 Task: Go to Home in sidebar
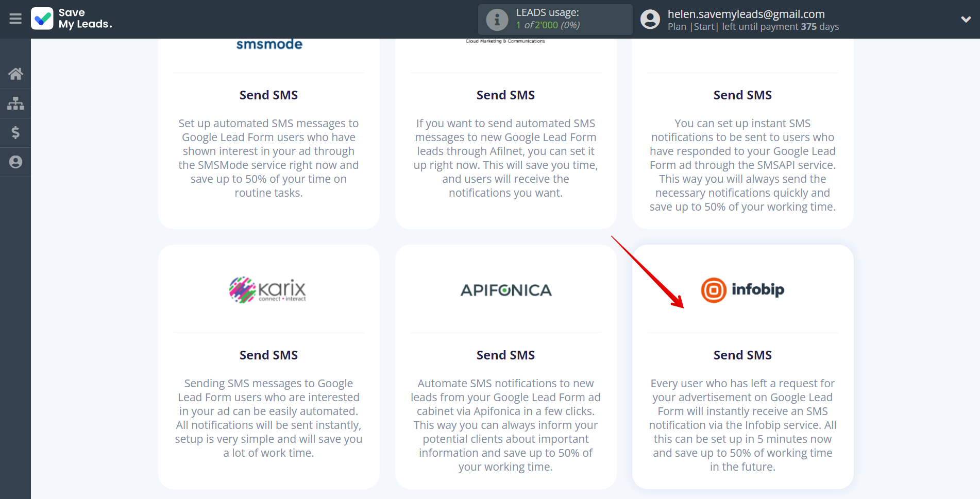[15, 74]
